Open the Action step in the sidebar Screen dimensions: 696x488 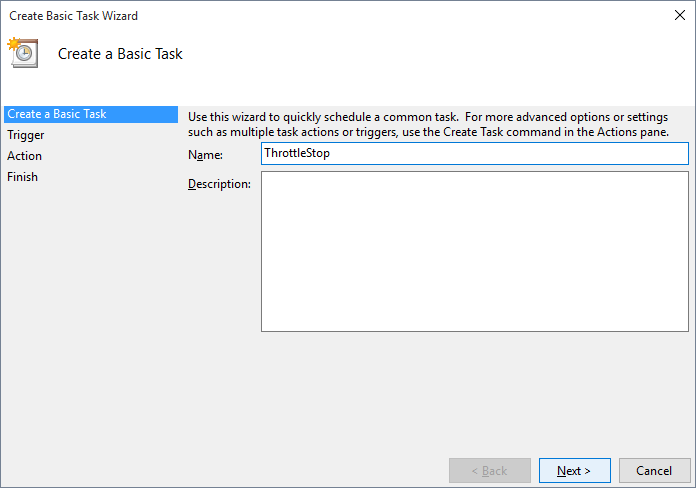pyautogui.click(x=24, y=156)
